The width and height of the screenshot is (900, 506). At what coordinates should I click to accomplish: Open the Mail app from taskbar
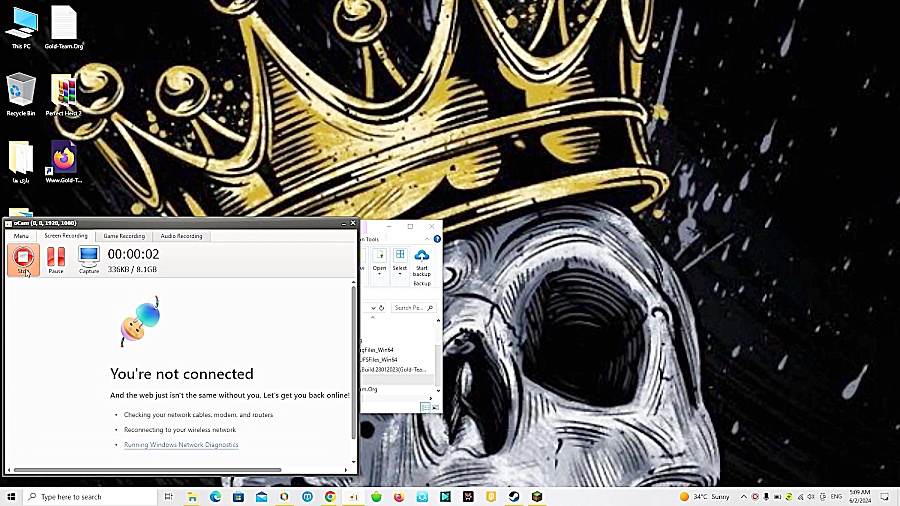point(261,497)
